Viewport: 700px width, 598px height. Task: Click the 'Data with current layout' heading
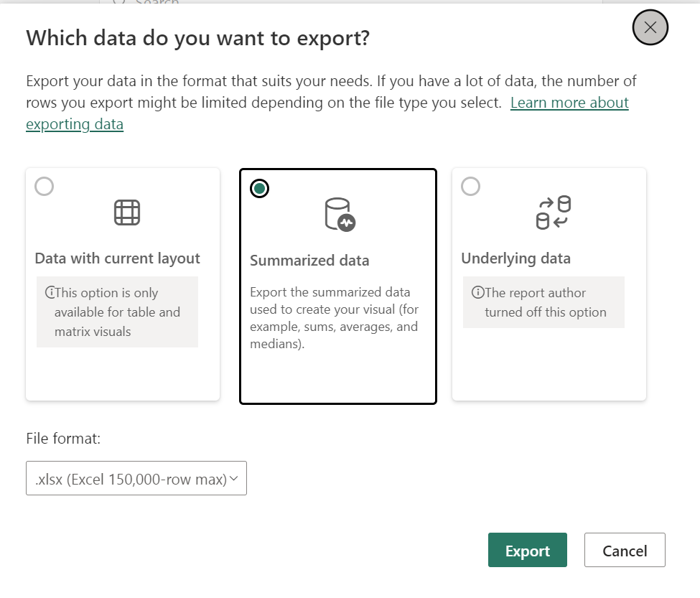pos(118,258)
